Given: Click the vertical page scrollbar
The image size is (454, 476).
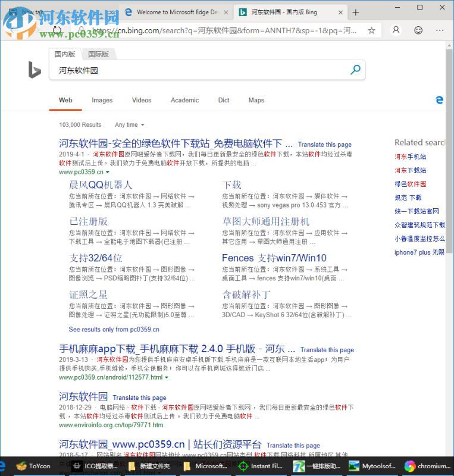Looking at the screenshot, I should pos(449,152).
